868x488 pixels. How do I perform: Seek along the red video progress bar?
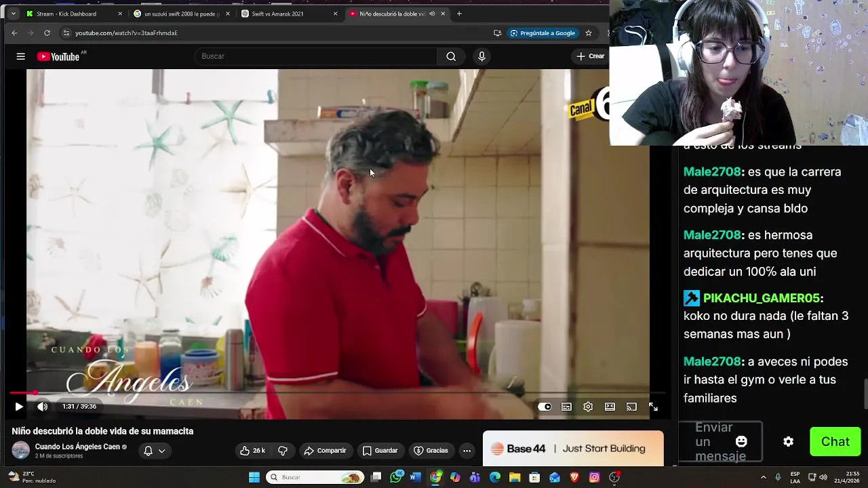(x=338, y=392)
